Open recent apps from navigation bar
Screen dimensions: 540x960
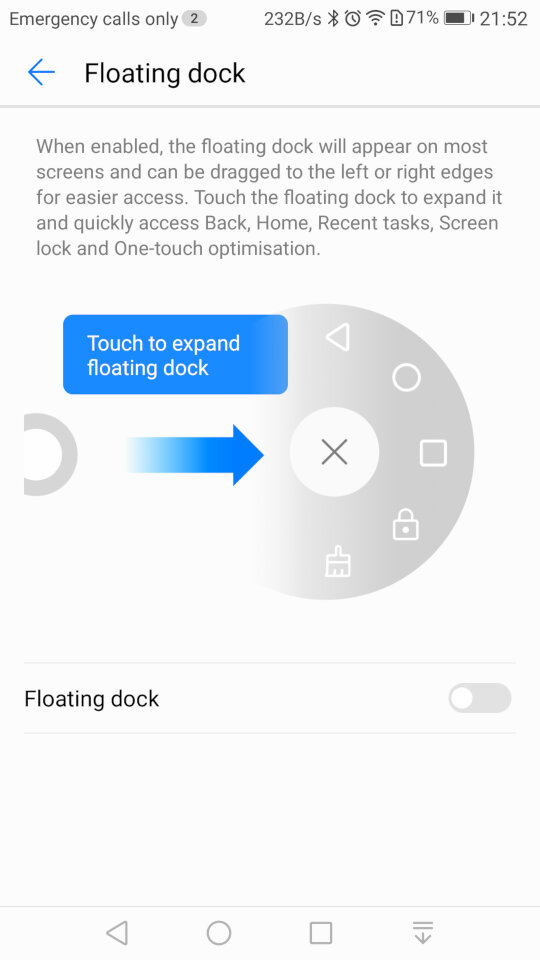pos(321,933)
